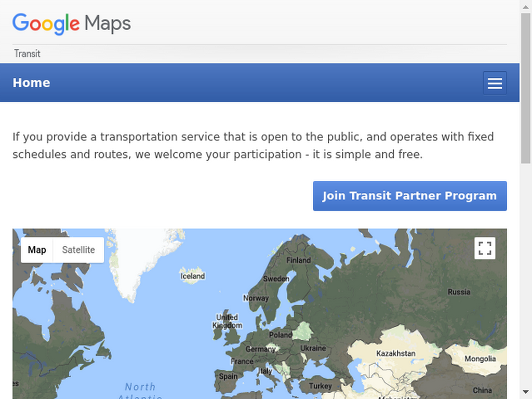Click the Poland label on the map
Screen dimensions: 532x399
point(281,335)
